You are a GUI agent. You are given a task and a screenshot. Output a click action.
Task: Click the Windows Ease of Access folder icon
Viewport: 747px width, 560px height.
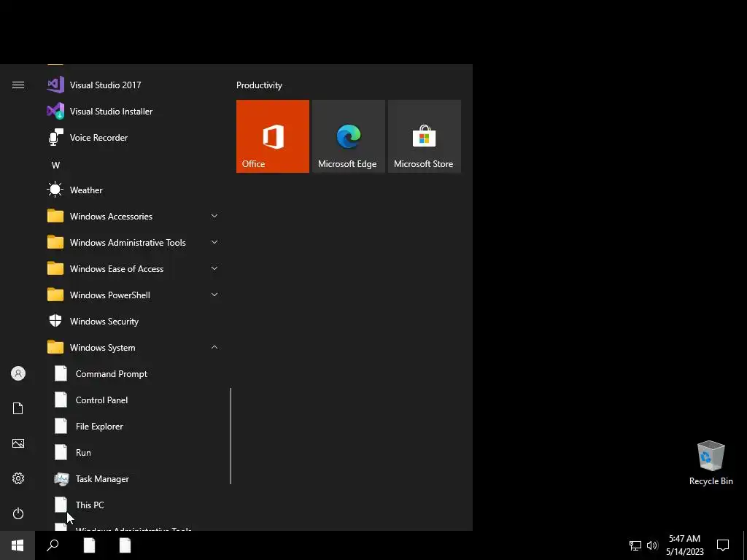coord(55,268)
